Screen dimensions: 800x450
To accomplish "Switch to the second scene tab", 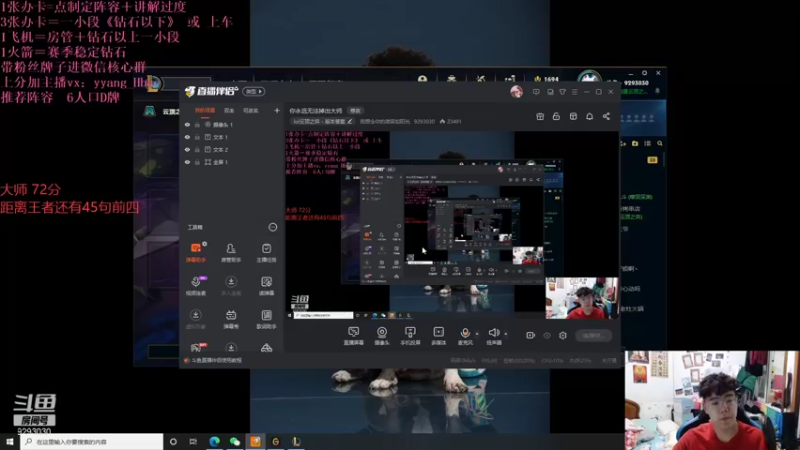I will (x=229, y=110).
